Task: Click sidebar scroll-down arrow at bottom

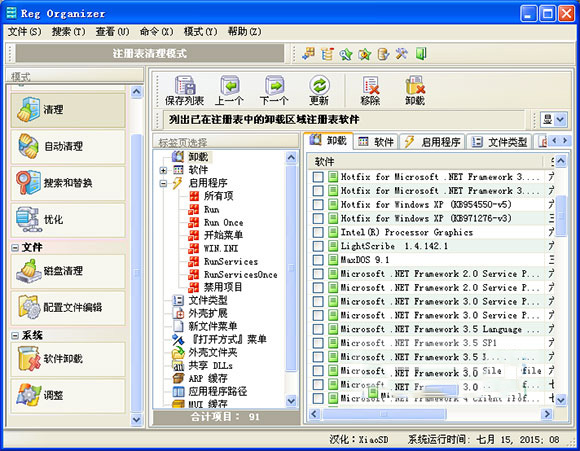Action: point(136,420)
